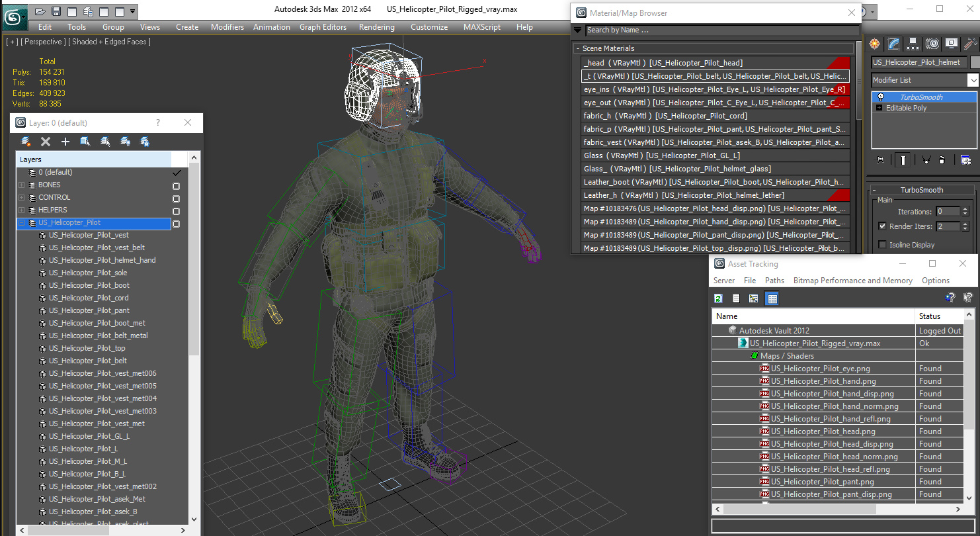Collapse the US_Helicopter_Pilot layer node
Viewport: 980px width, 536px height.
(x=21, y=223)
